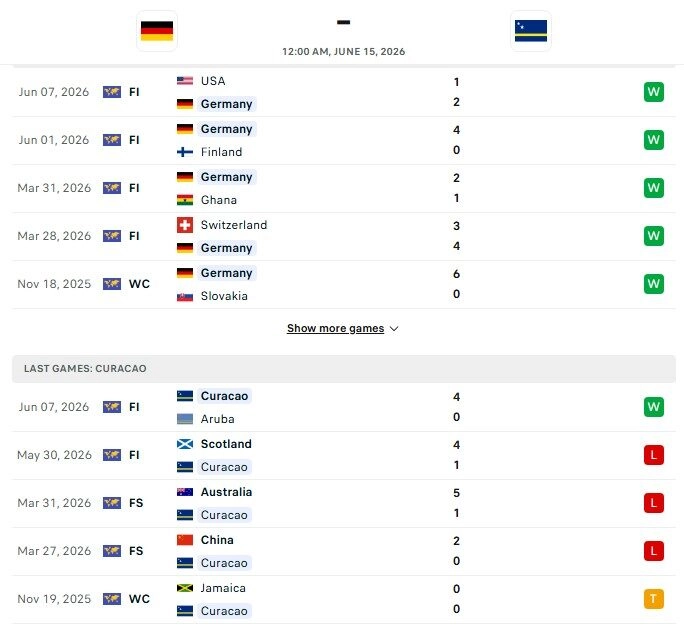Click the red L badge for Scotland match

click(x=653, y=455)
